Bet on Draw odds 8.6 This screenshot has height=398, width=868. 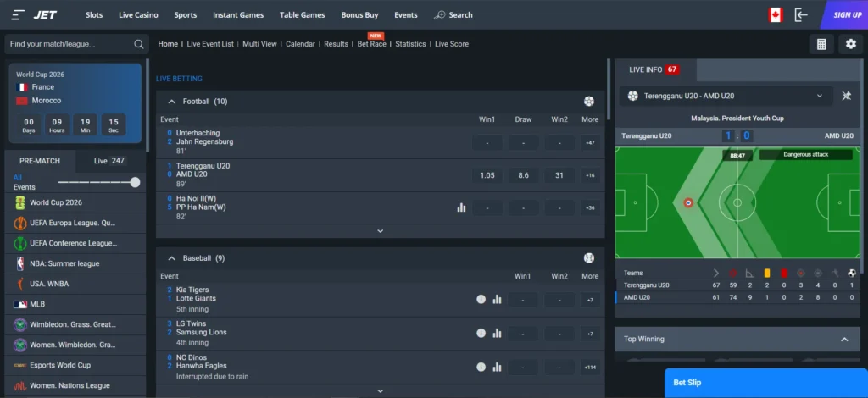(523, 176)
